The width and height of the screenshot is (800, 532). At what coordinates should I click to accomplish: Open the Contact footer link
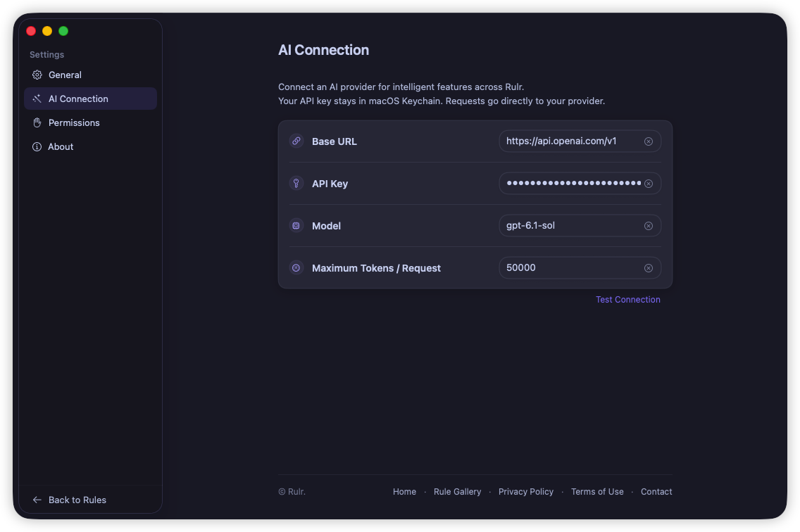pyautogui.click(x=656, y=492)
